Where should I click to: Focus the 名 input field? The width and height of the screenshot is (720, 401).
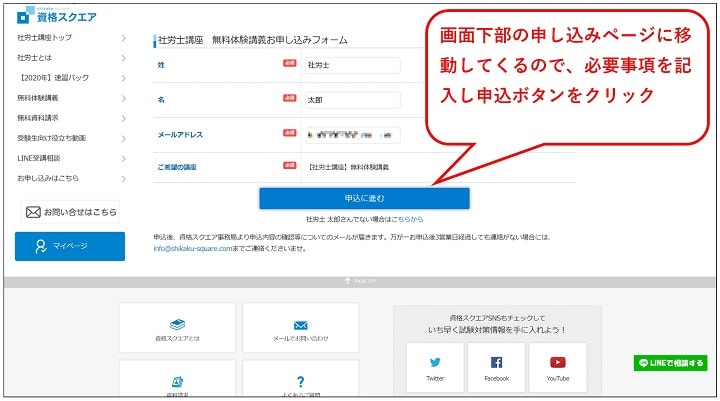[x=353, y=100]
